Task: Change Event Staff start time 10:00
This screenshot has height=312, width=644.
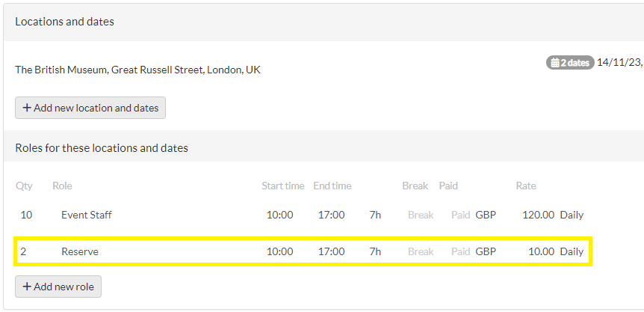Action: pyautogui.click(x=279, y=215)
